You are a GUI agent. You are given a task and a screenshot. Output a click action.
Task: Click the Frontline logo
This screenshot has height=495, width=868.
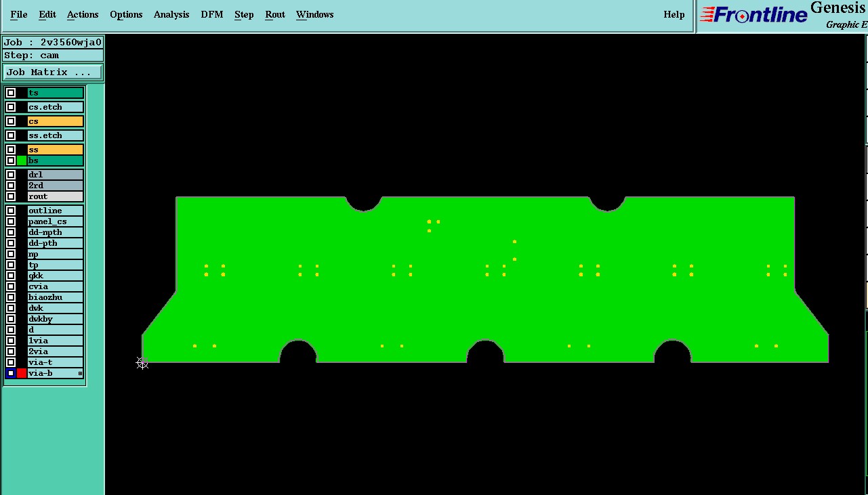coord(753,15)
